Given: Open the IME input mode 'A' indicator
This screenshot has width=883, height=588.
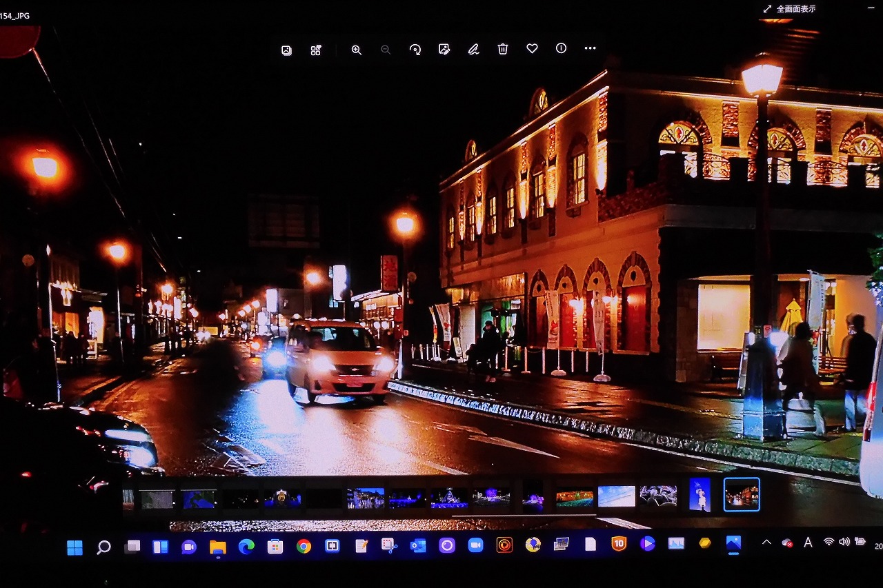Looking at the screenshot, I should 807,543.
